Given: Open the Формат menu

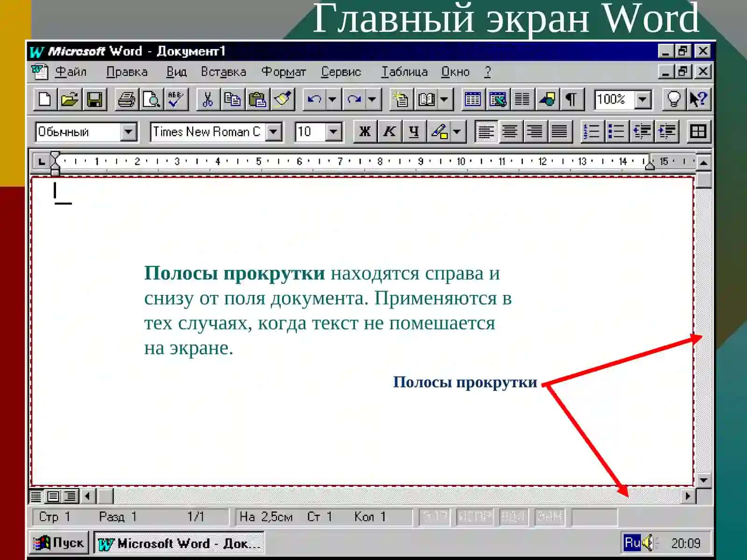Looking at the screenshot, I should tap(283, 72).
